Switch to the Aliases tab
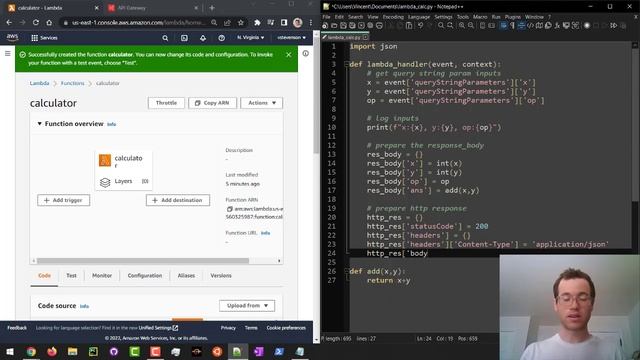640x360 pixels. click(186, 276)
